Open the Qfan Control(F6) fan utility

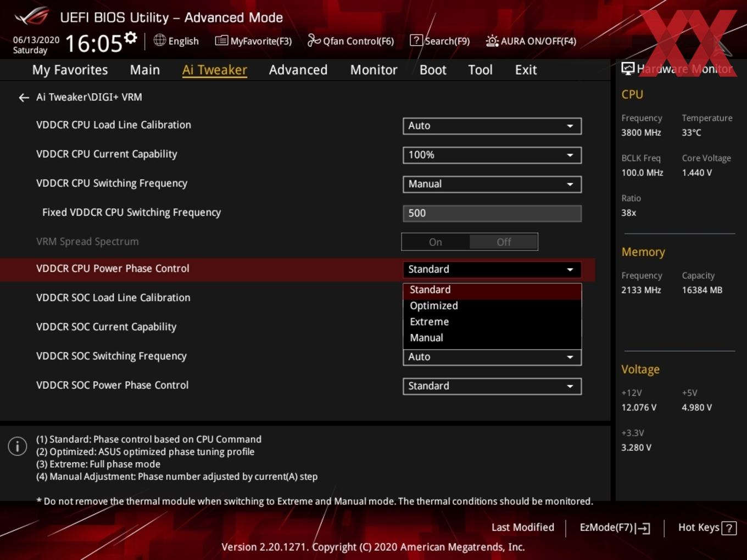350,41
